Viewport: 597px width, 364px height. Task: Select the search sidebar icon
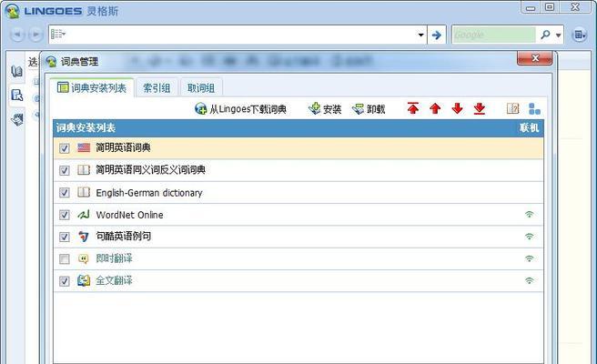16,96
